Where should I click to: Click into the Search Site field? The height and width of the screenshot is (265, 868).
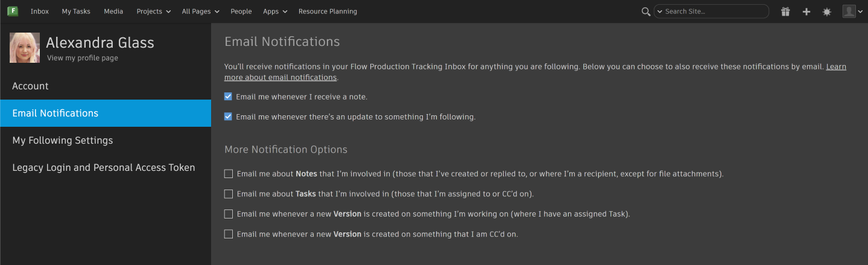[715, 11]
